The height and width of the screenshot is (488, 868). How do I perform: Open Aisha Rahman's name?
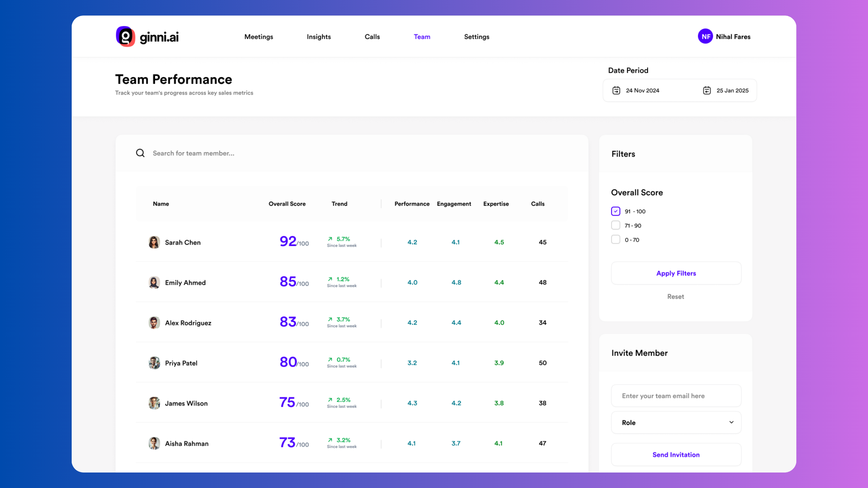[187, 444]
